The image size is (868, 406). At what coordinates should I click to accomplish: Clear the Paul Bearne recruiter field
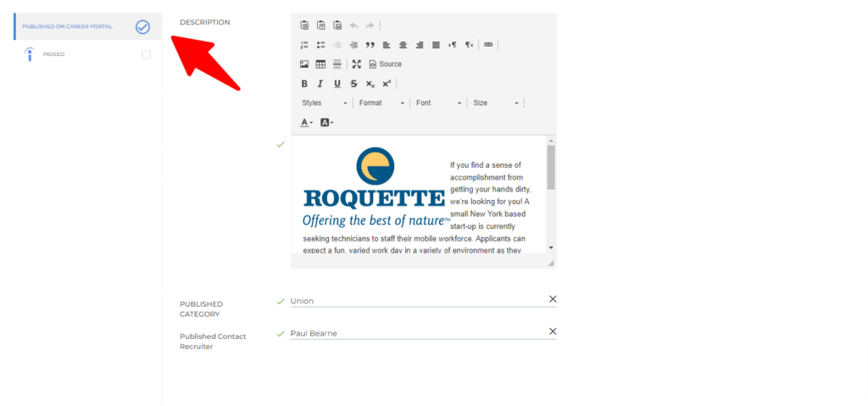553,331
